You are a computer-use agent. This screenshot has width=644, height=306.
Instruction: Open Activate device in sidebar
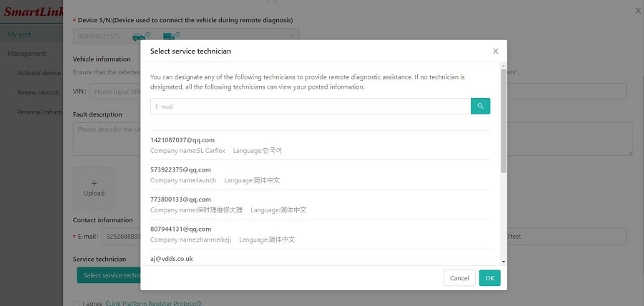pyautogui.click(x=39, y=73)
